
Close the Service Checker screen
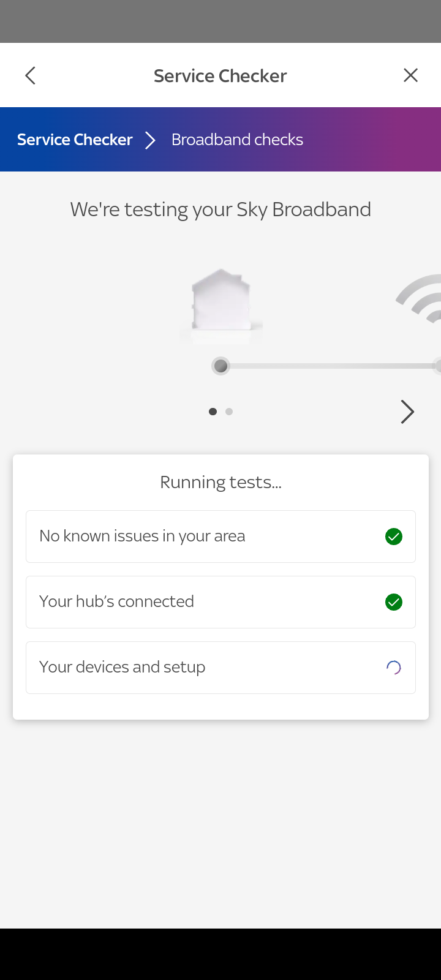pyautogui.click(x=410, y=75)
